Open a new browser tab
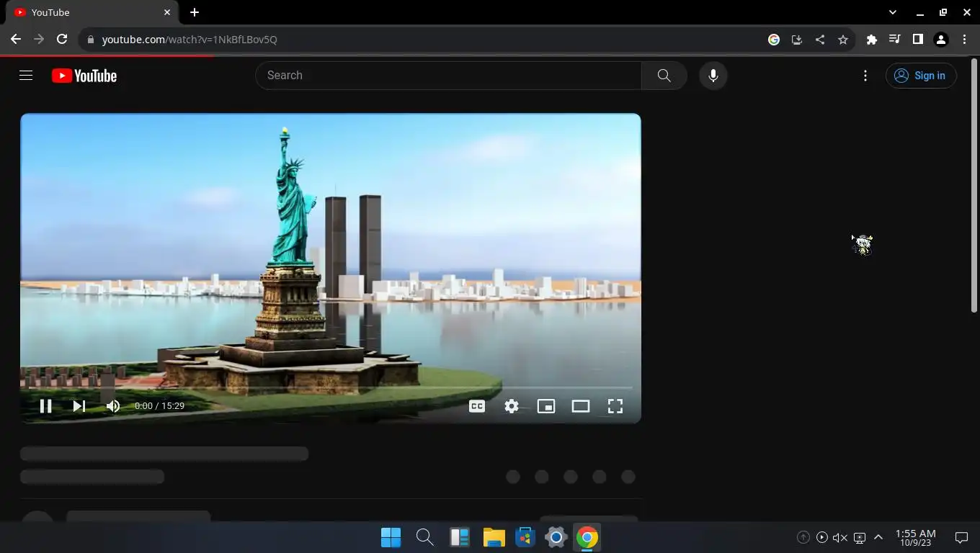 (195, 12)
